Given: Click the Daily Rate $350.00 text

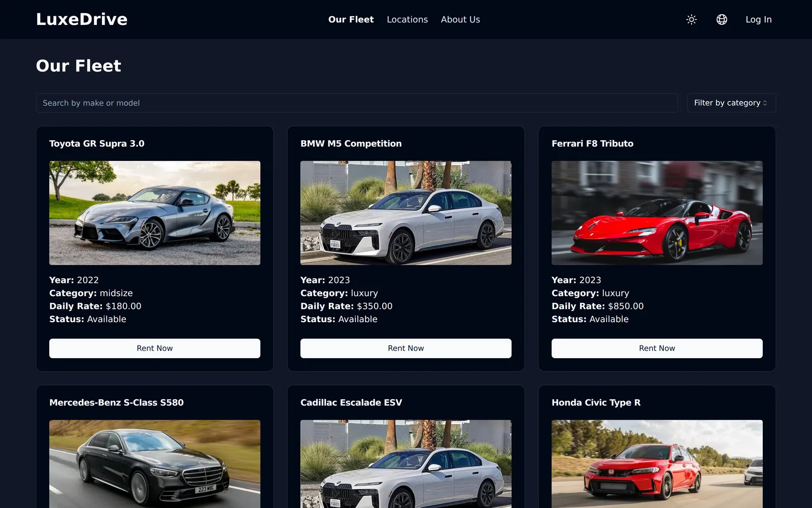Looking at the screenshot, I should [x=346, y=306].
